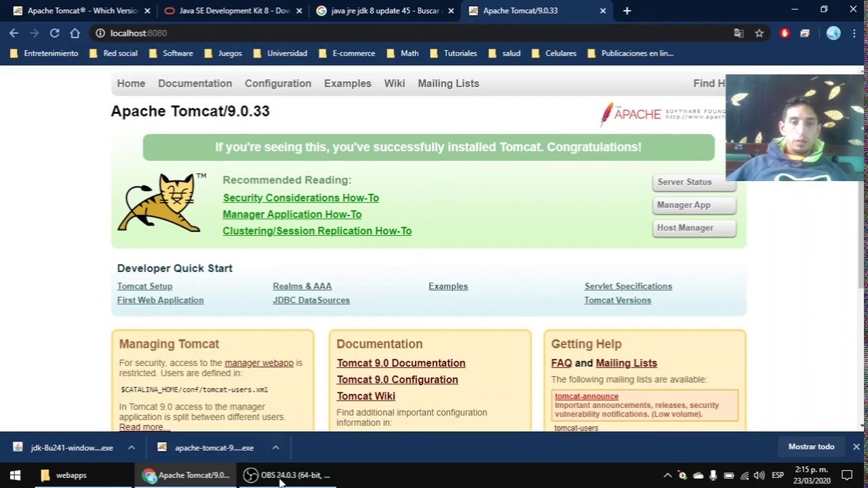
Task: Expand options for jdk-8u241 download
Action: [132, 447]
